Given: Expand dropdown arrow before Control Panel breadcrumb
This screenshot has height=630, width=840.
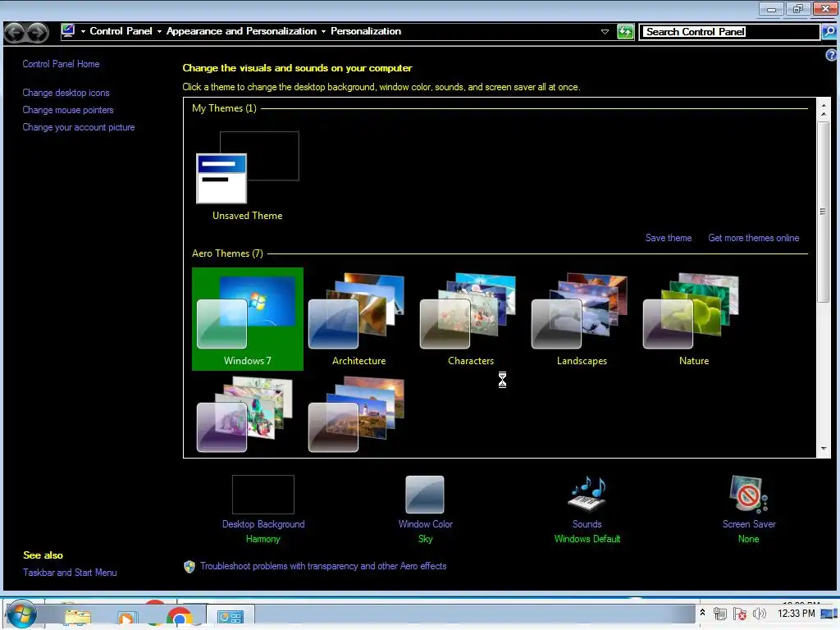Looking at the screenshot, I should pyautogui.click(x=83, y=32).
